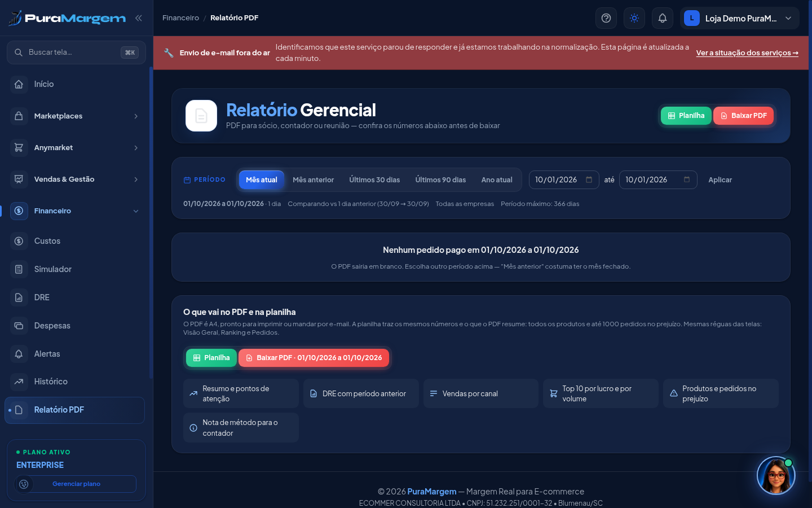Image resolution: width=812 pixels, height=508 pixels.
Task: Click the PERÍODO calendar icon
Action: 187,180
